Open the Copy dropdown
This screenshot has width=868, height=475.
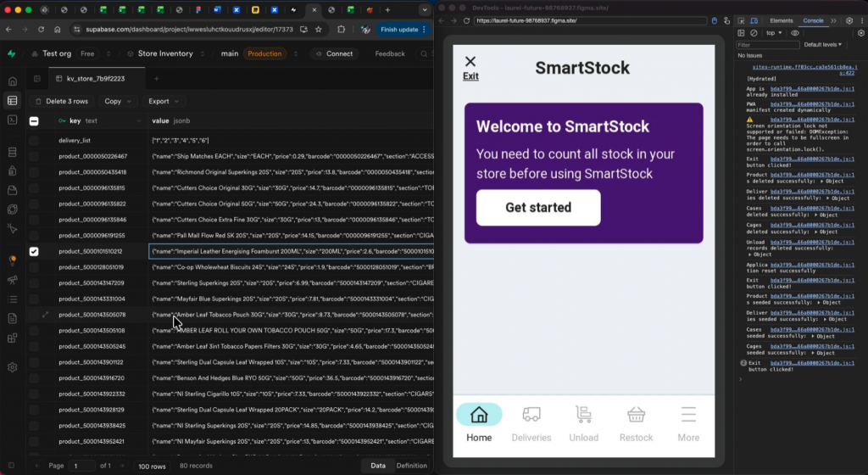(x=116, y=101)
